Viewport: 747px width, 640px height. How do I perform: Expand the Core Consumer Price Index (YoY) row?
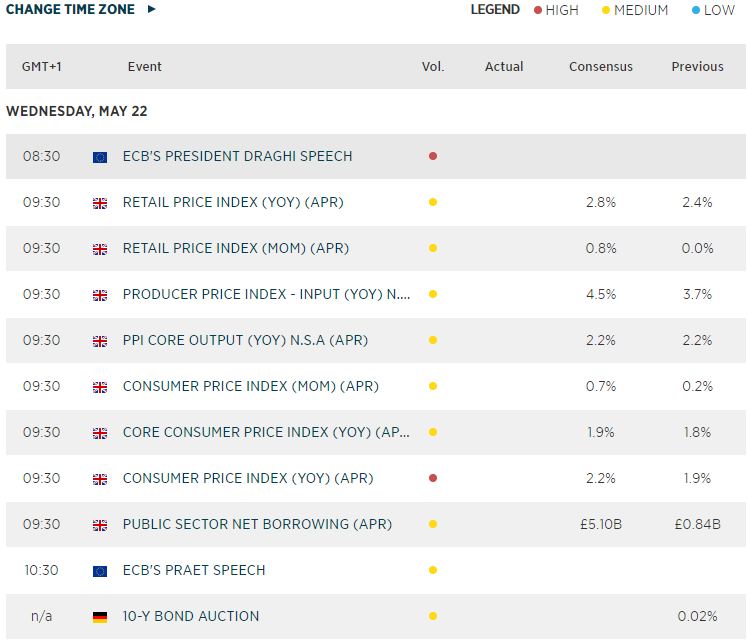[x=266, y=432]
